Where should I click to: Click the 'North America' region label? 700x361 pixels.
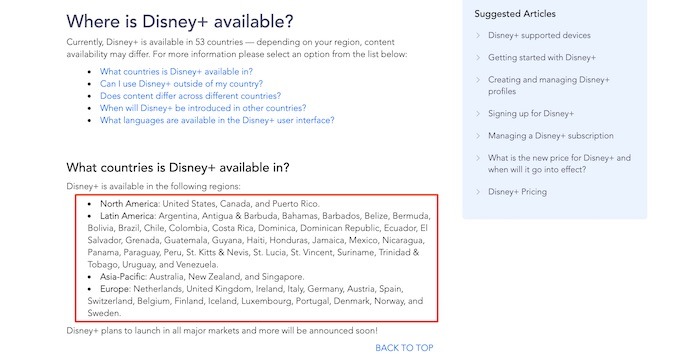(x=129, y=204)
